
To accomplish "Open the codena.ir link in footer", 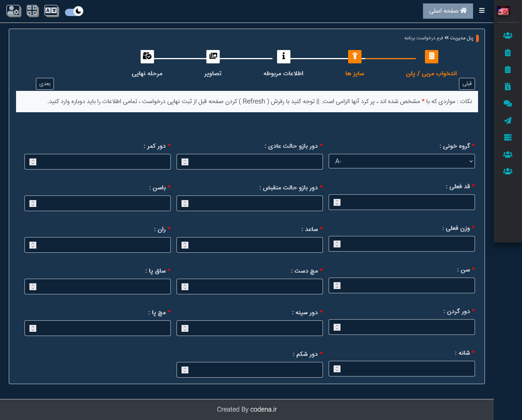I will coord(263,409).
